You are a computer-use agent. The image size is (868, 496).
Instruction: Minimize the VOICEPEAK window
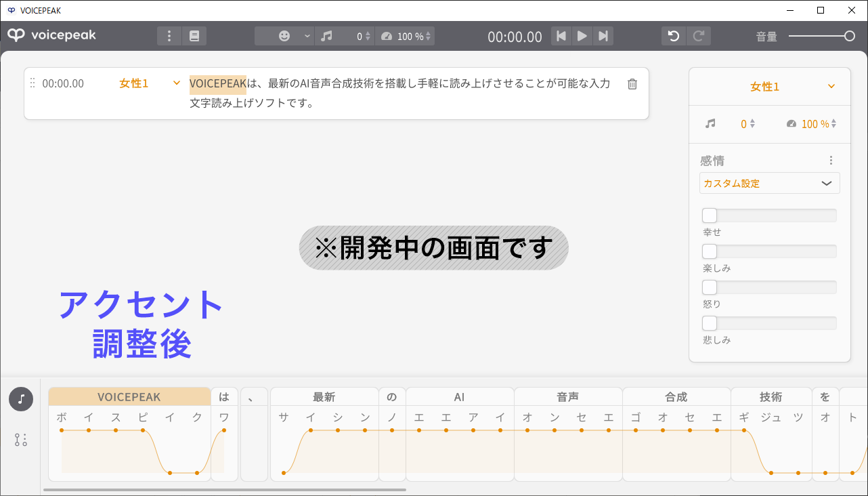pyautogui.click(x=789, y=10)
